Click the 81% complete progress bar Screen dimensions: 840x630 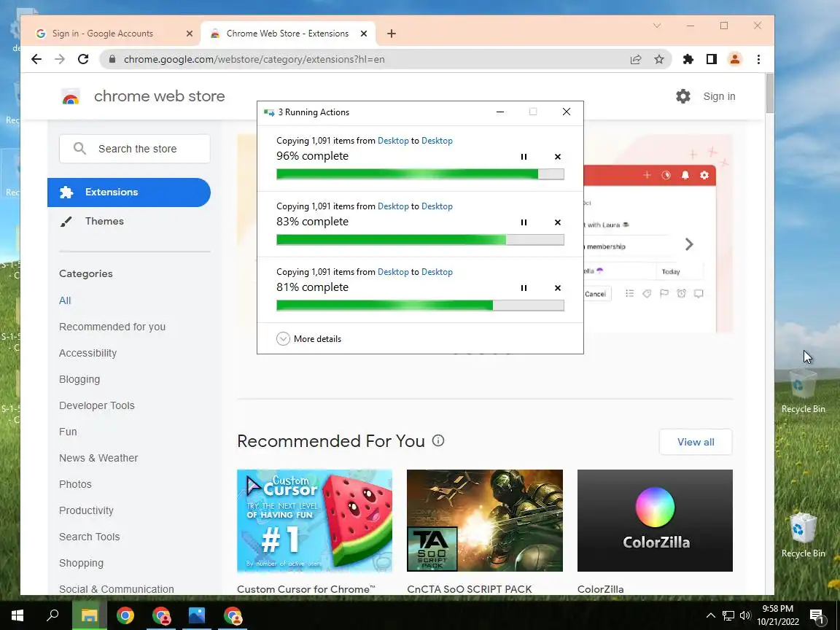click(x=420, y=306)
